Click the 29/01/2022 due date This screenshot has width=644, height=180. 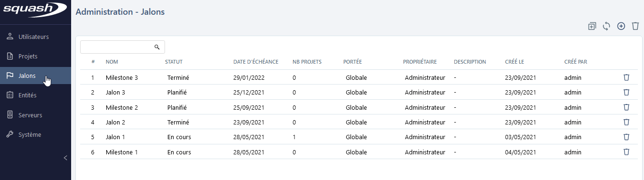[x=248, y=77]
